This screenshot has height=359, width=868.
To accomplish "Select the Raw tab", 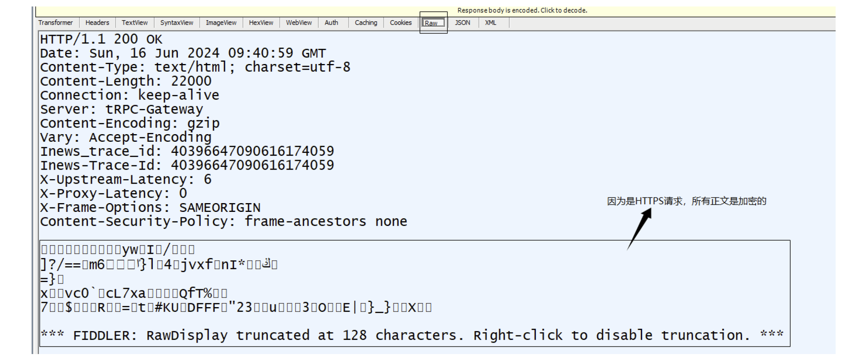I will (x=433, y=23).
